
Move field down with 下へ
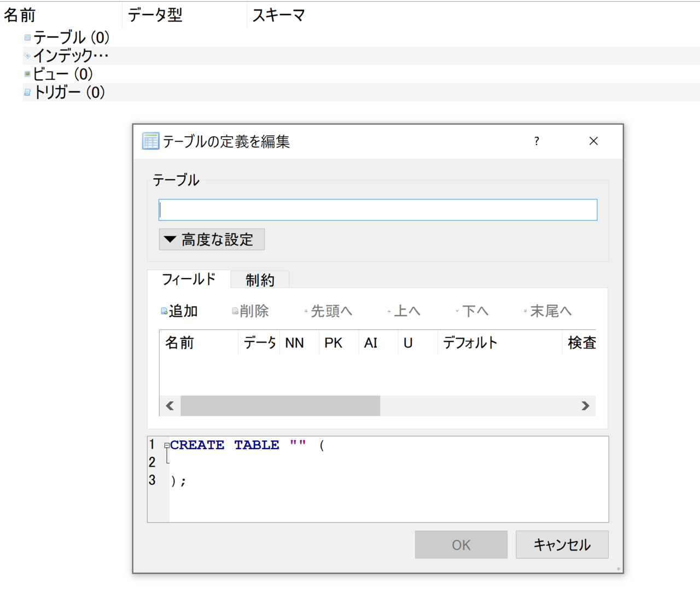[472, 311]
